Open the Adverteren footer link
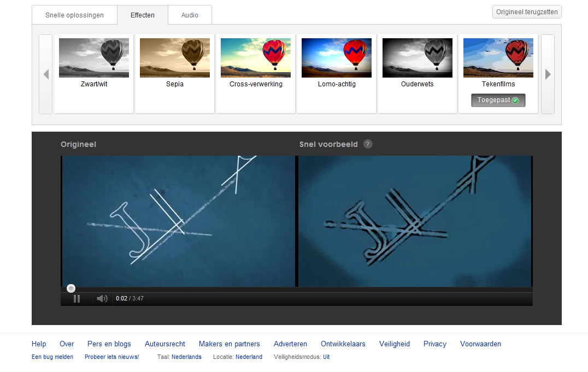 click(290, 344)
